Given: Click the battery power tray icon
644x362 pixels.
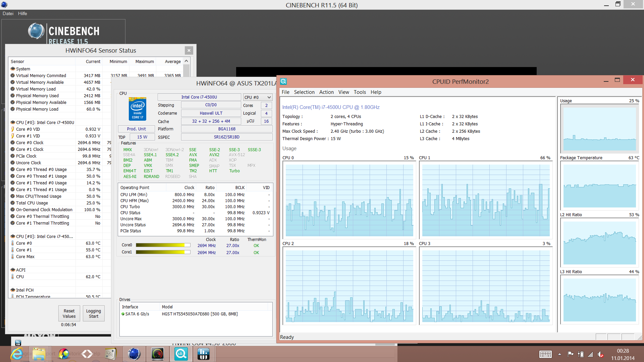Looking at the screenshot, I should point(581,354).
